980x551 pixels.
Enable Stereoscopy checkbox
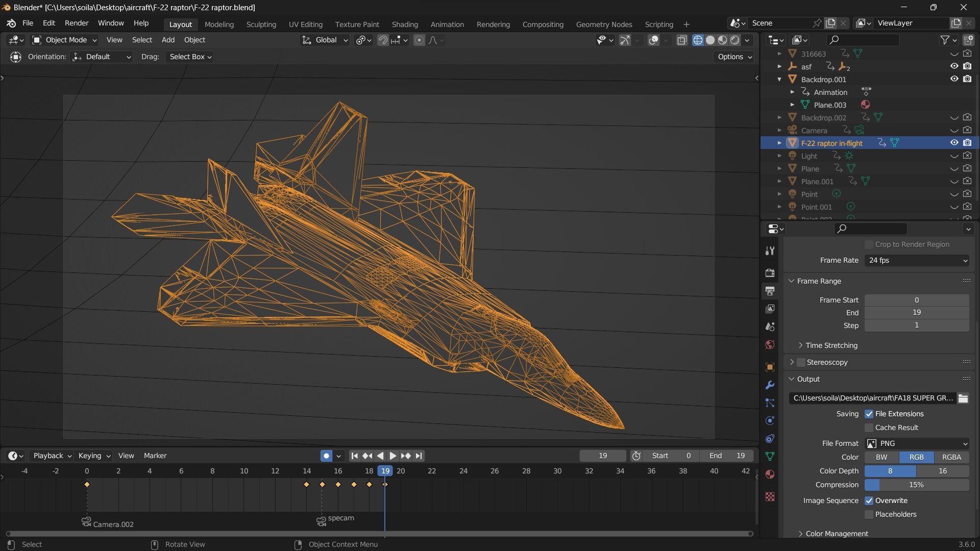click(801, 362)
